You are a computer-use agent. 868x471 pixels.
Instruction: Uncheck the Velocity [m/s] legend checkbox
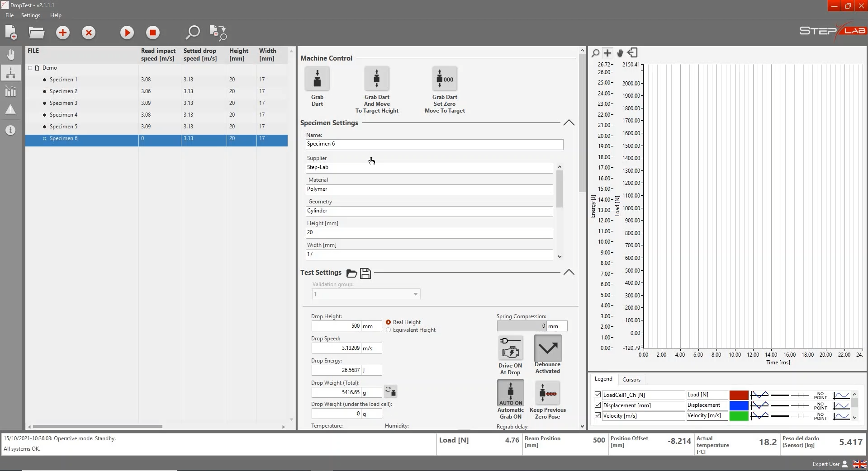tap(598, 415)
